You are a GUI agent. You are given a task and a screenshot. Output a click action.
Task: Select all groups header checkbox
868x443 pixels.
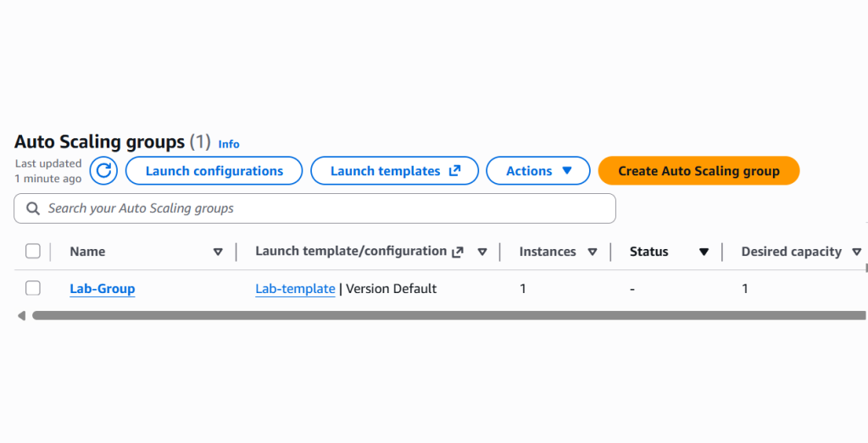33,251
